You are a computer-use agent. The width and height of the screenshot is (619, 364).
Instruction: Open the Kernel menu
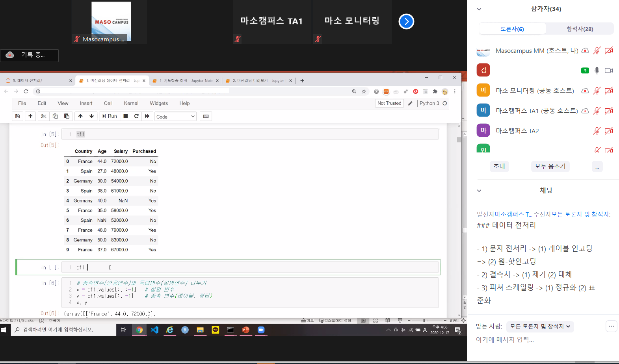(x=131, y=104)
